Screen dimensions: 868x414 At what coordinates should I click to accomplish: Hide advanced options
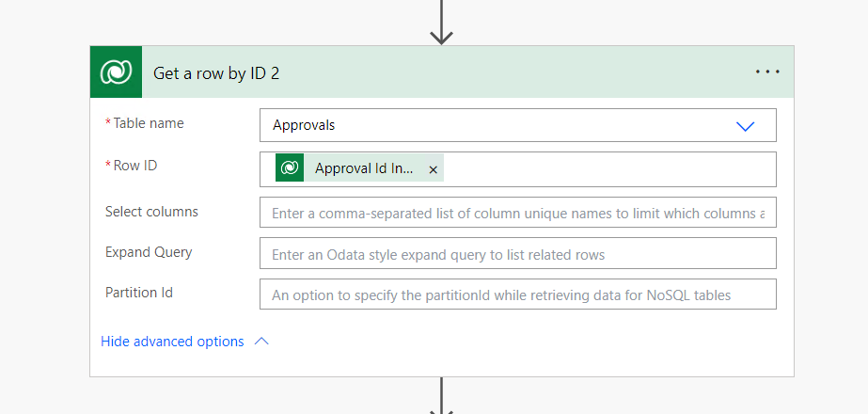click(x=172, y=342)
